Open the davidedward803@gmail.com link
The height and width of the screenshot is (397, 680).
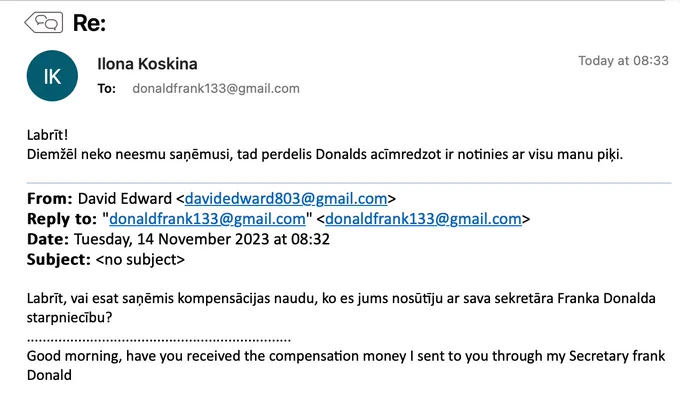[x=286, y=199]
